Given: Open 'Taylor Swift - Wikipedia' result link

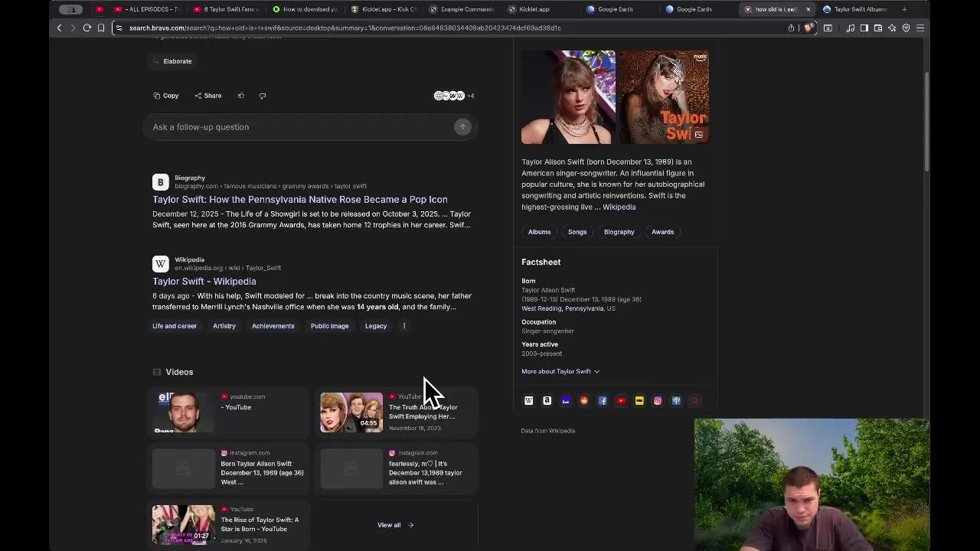Looking at the screenshot, I should point(204,281).
